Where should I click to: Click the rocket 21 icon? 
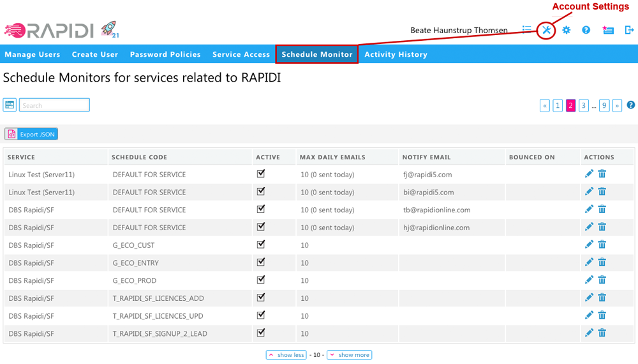point(110,29)
